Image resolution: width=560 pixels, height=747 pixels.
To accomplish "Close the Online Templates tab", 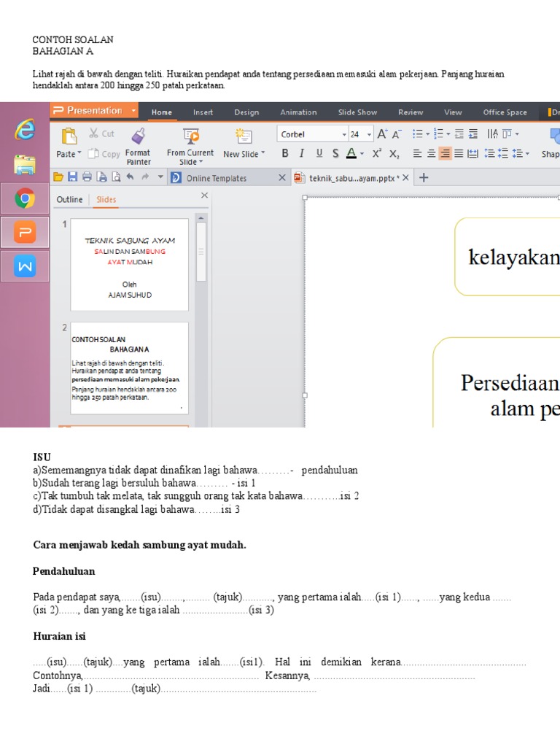I will click(282, 177).
